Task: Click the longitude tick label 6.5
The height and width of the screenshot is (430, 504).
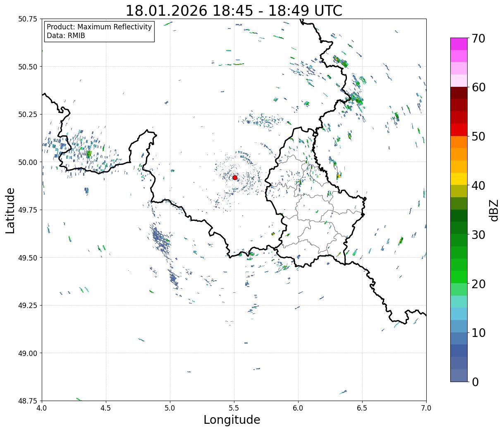Action: (x=362, y=408)
